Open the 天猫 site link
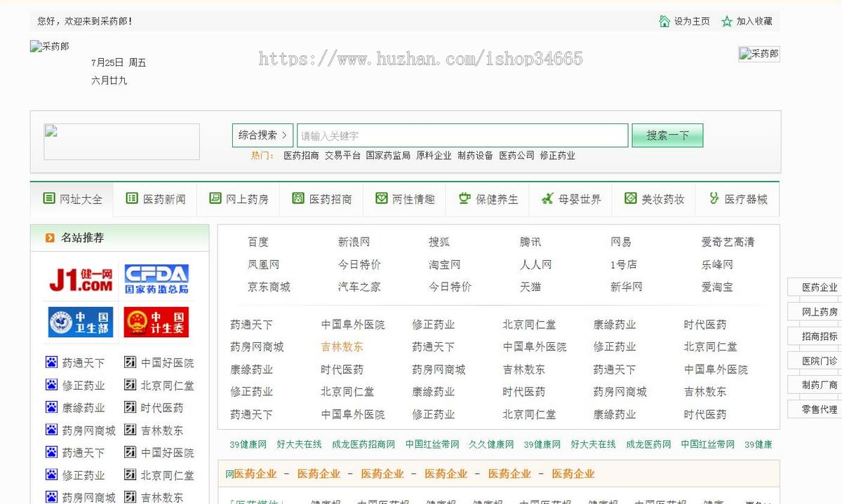 pyautogui.click(x=530, y=287)
